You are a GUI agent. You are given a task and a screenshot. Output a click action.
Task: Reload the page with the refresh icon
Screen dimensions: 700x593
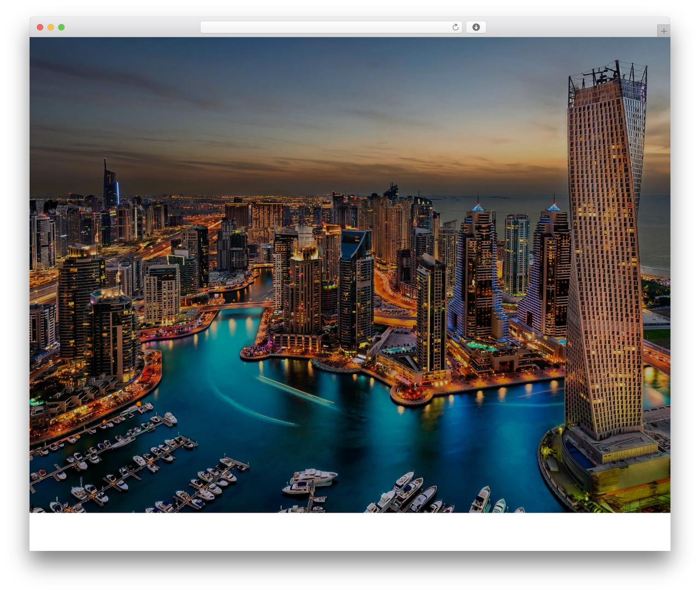(456, 27)
